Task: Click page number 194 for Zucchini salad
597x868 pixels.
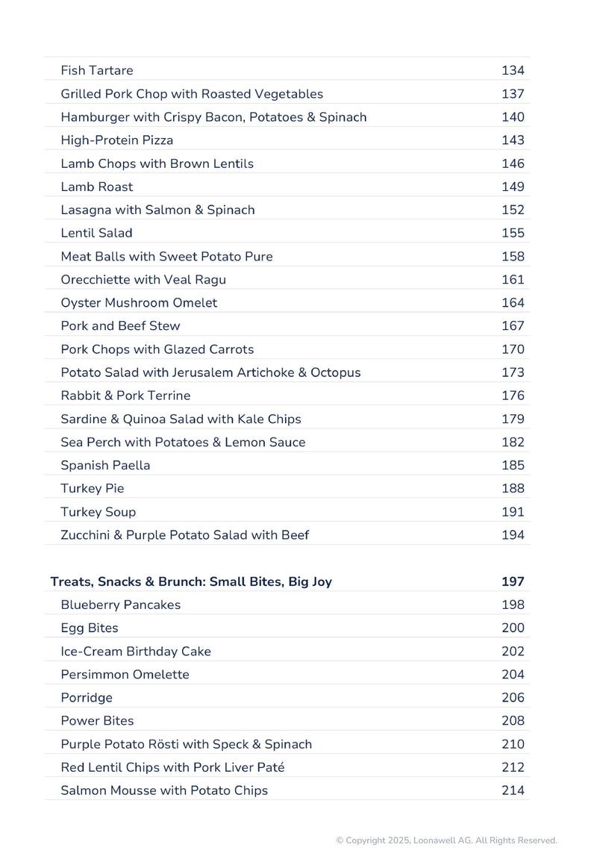Action: pyautogui.click(x=513, y=535)
